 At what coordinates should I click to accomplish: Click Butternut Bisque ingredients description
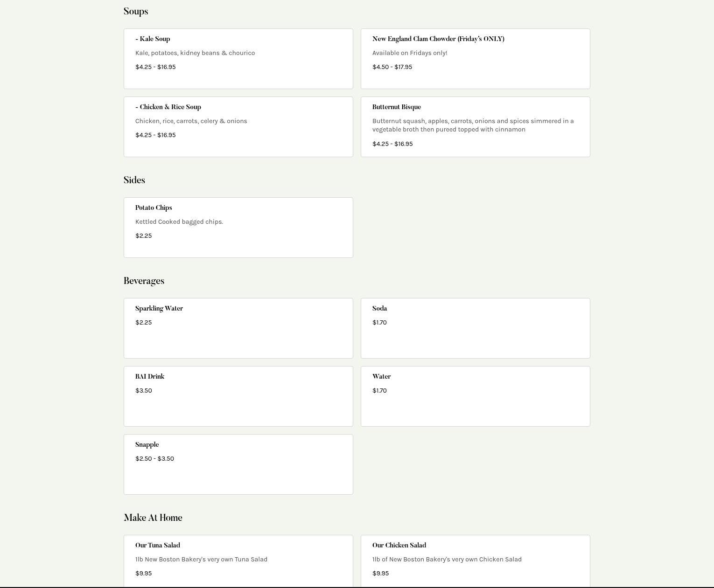473,125
